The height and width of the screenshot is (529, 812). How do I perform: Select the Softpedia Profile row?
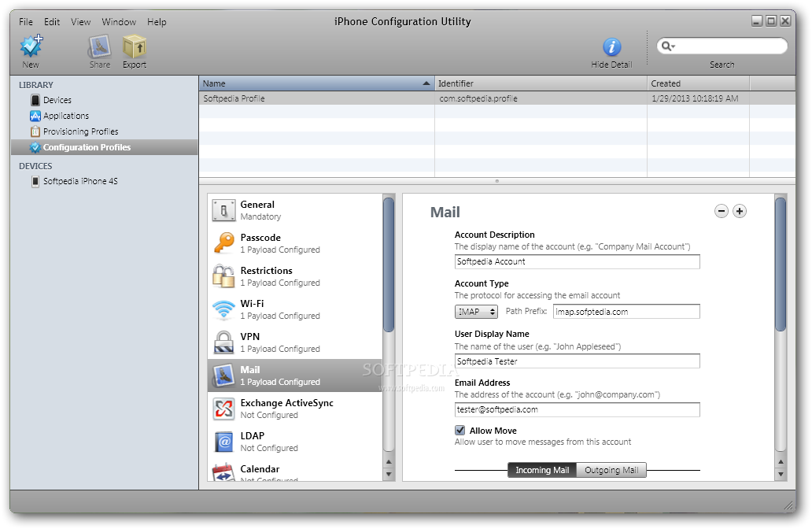pos(497,98)
